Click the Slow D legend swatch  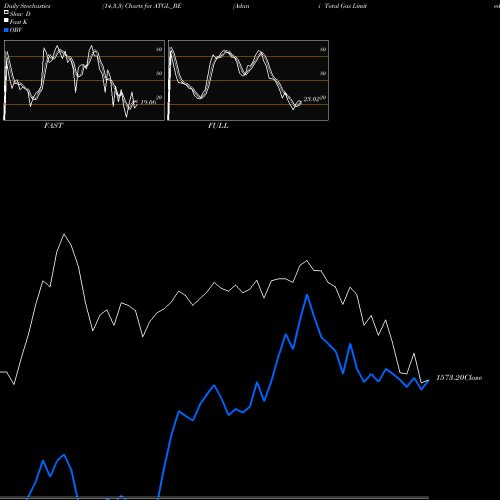6,13
